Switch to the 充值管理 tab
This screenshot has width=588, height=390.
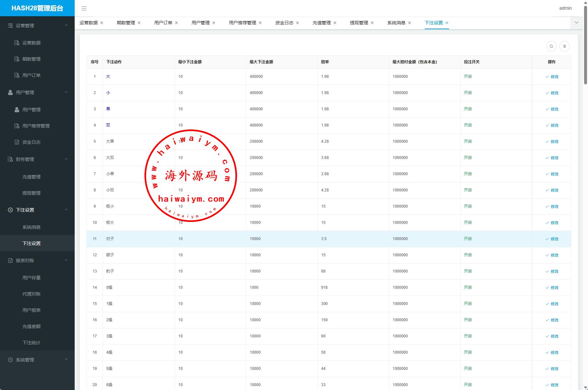pyautogui.click(x=321, y=23)
